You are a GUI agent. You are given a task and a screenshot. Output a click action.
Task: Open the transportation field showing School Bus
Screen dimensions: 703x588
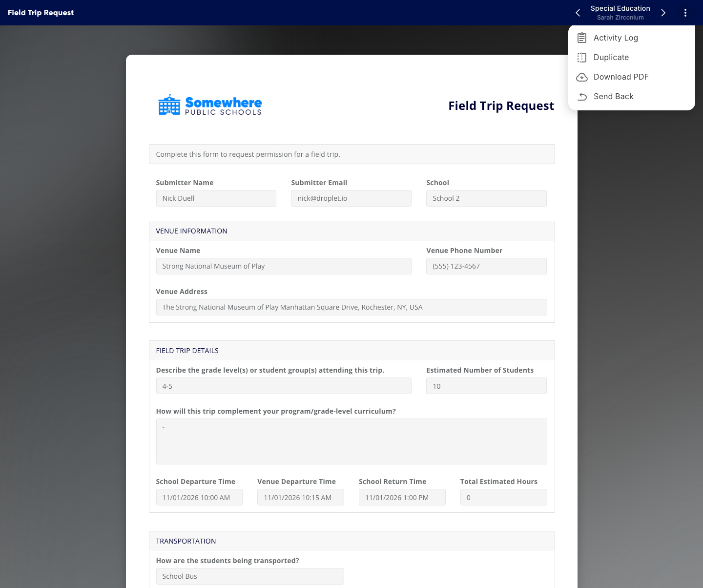(250, 576)
